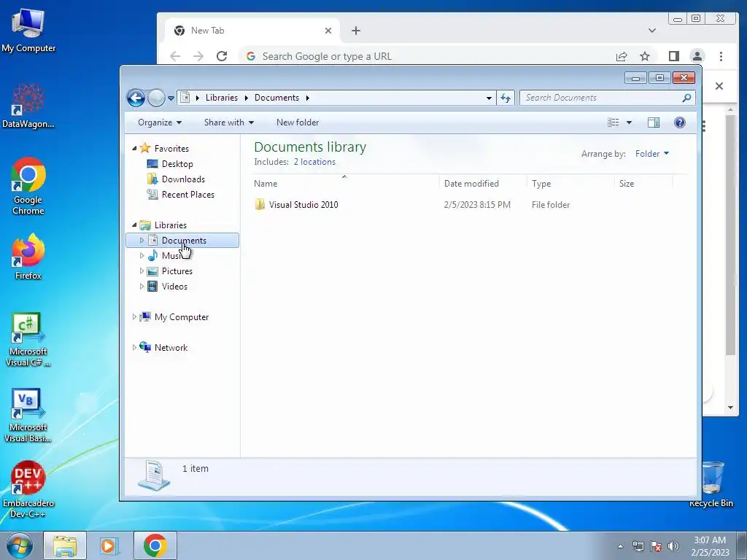
Task: Open Embarcadero Dev-C++ desktop shortcut
Action: (x=28, y=489)
